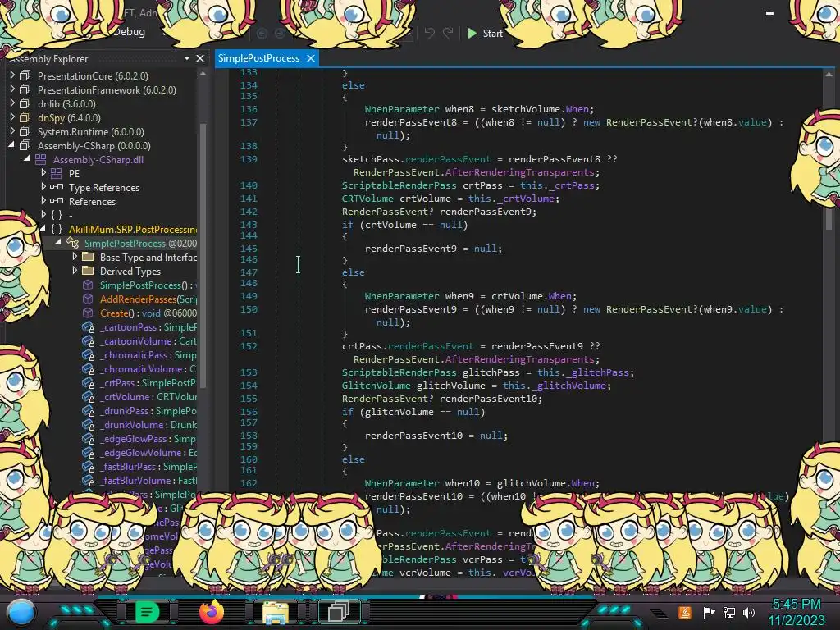Viewport: 840px width, 630px height.
Task: Click the Action Center flag tray icon
Action: coord(710,612)
